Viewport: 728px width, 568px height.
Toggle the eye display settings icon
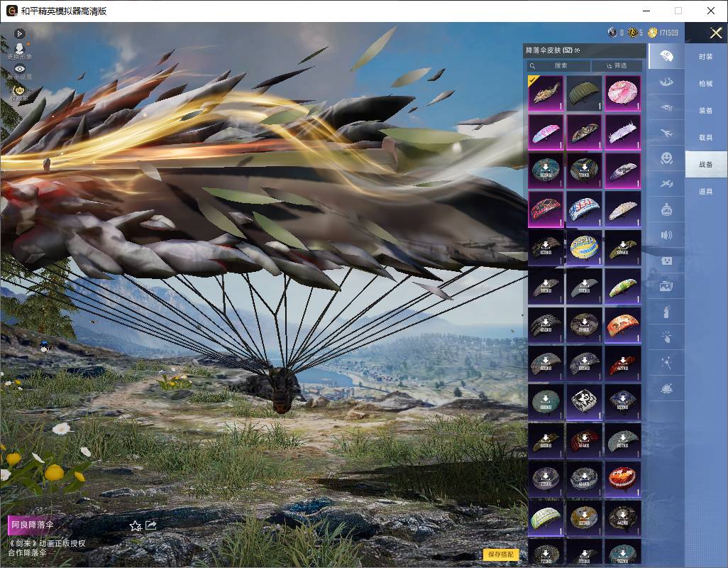point(19,68)
